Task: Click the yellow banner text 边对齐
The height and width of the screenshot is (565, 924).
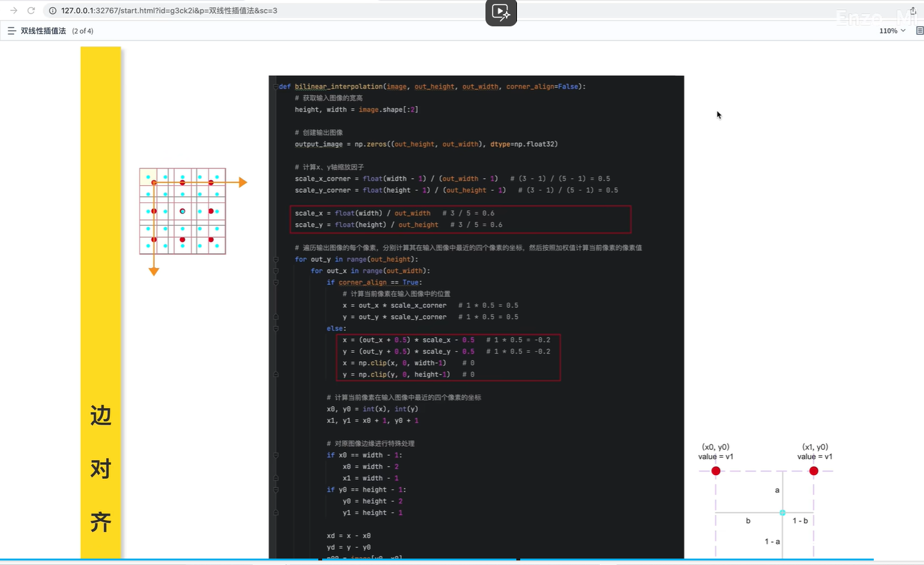Action: click(x=101, y=469)
